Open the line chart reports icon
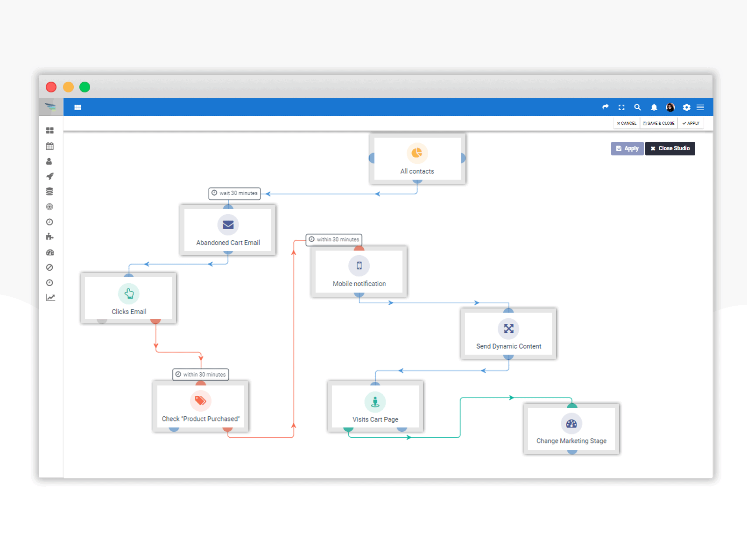 pos(50,298)
